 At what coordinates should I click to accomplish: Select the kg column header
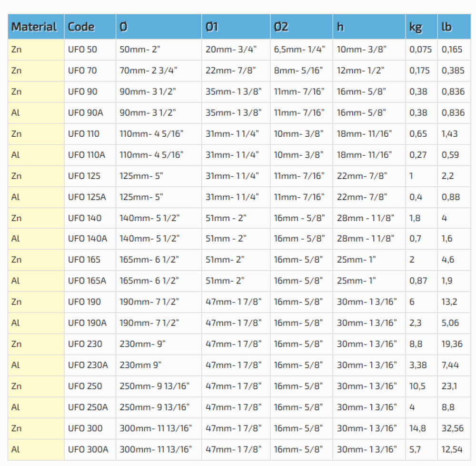coord(416,27)
